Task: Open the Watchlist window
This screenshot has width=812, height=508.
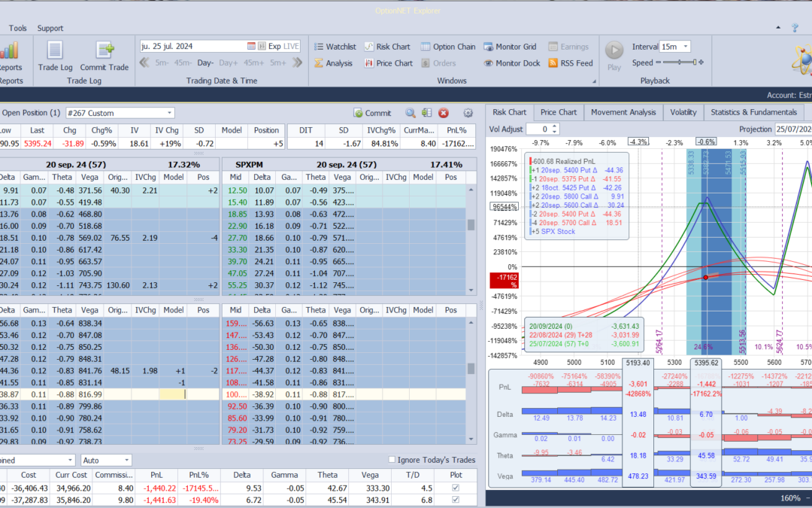Action: 335,47
